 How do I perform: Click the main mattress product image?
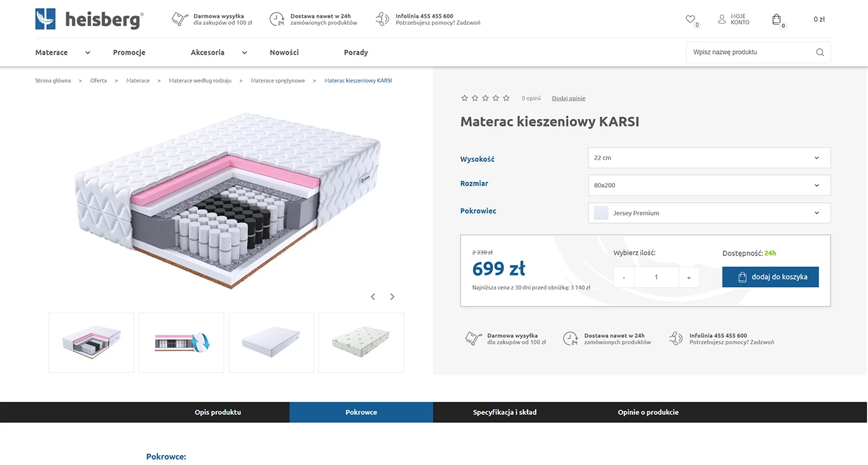228,200
